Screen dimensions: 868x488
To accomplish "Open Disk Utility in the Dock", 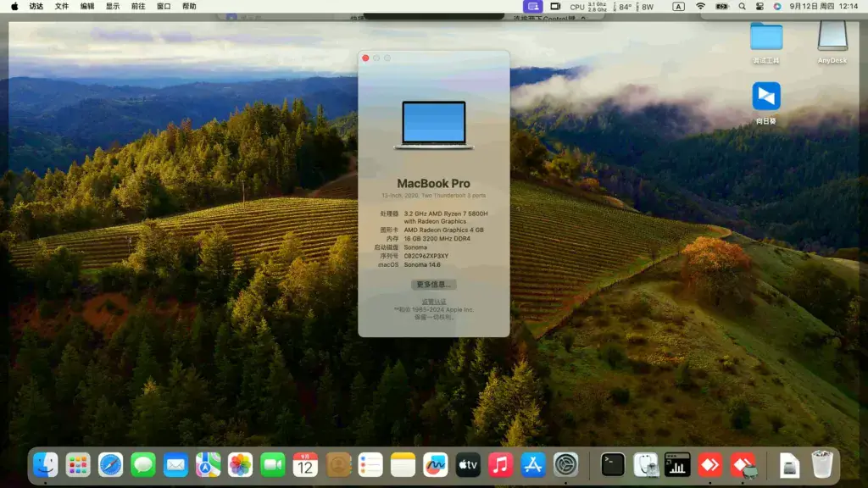I will pos(645,465).
